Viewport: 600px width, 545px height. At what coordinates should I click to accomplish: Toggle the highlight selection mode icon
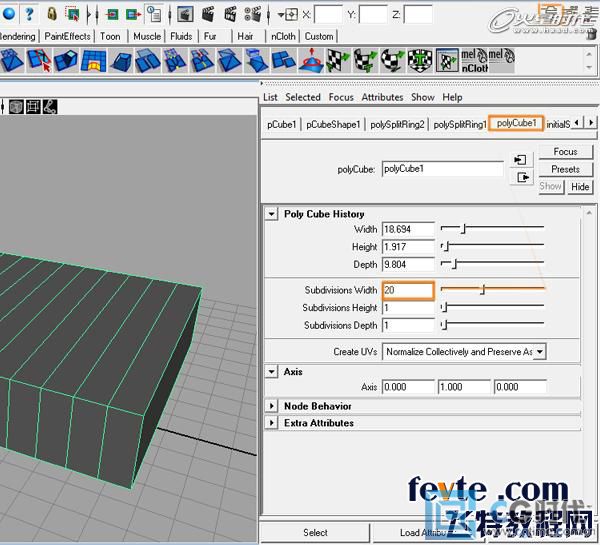[x=72, y=14]
